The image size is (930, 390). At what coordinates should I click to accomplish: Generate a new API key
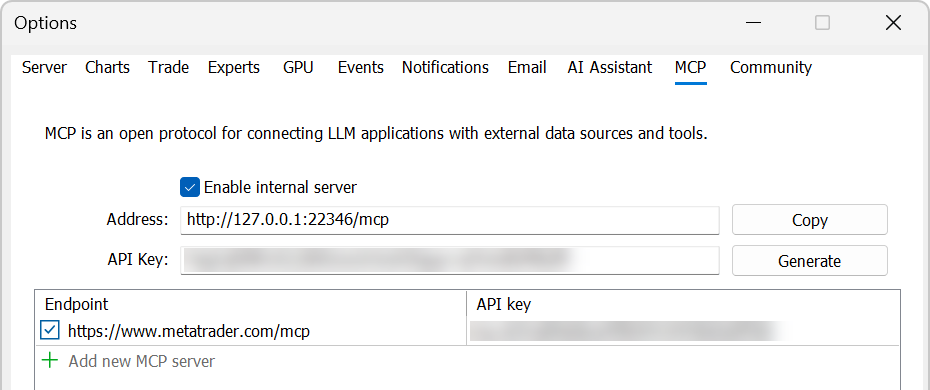pyautogui.click(x=810, y=261)
